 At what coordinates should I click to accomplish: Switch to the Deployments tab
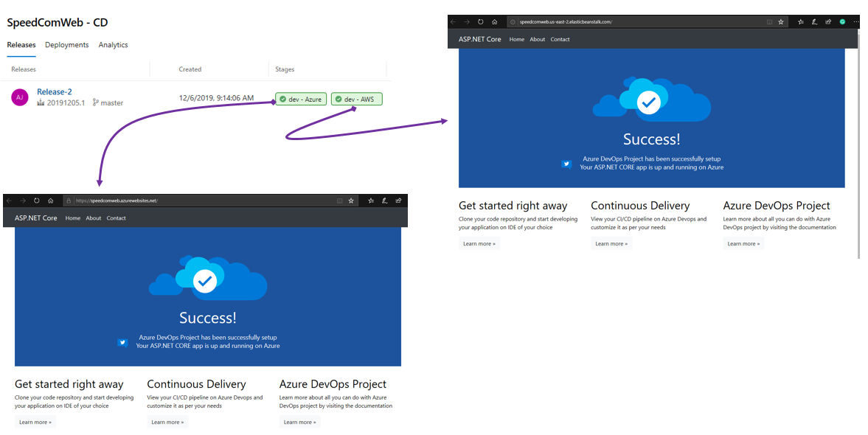(x=67, y=45)
